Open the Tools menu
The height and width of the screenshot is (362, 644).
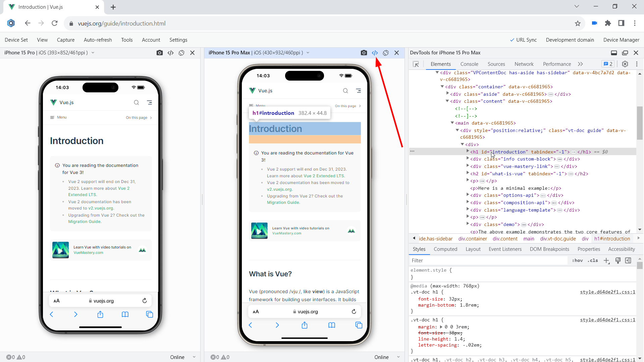click(127, 40)
